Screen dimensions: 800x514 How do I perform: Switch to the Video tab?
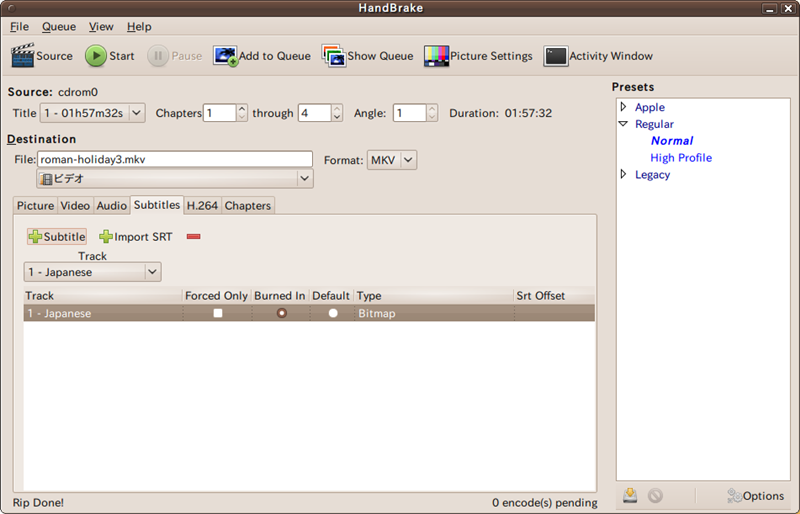75,205
